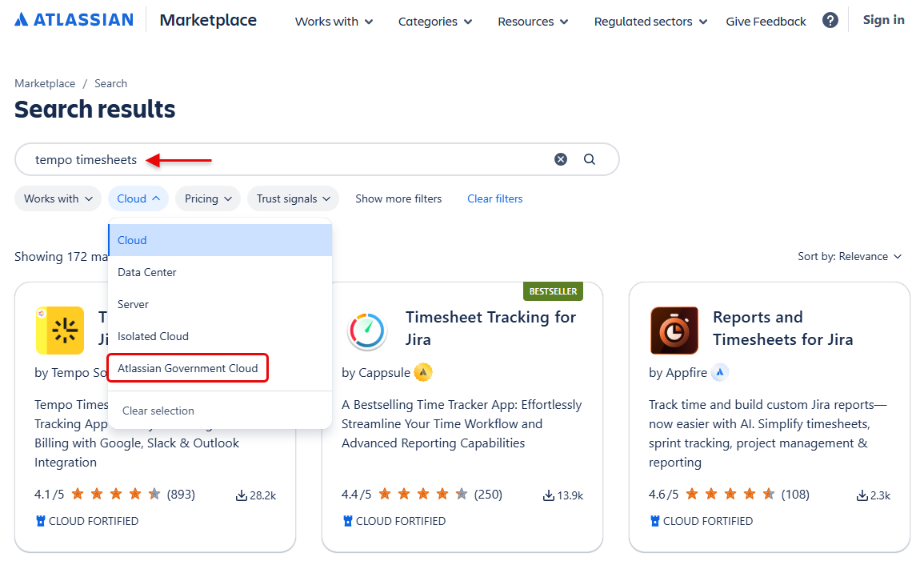Screen dimensions: 924x561
Task: Click the Reports and Timesheets app logo
Action: [x=674, y=330]
